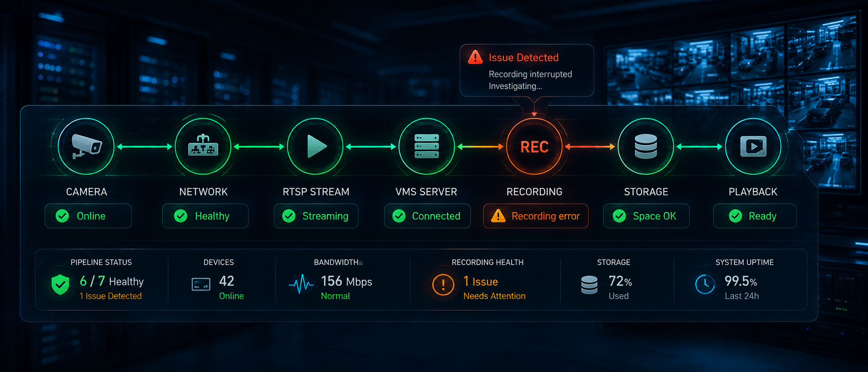Click the camera Online status badge
Image resolution: width=868 pixels, height=372 pixels.
pyautogui.click(x=88, y=216)
